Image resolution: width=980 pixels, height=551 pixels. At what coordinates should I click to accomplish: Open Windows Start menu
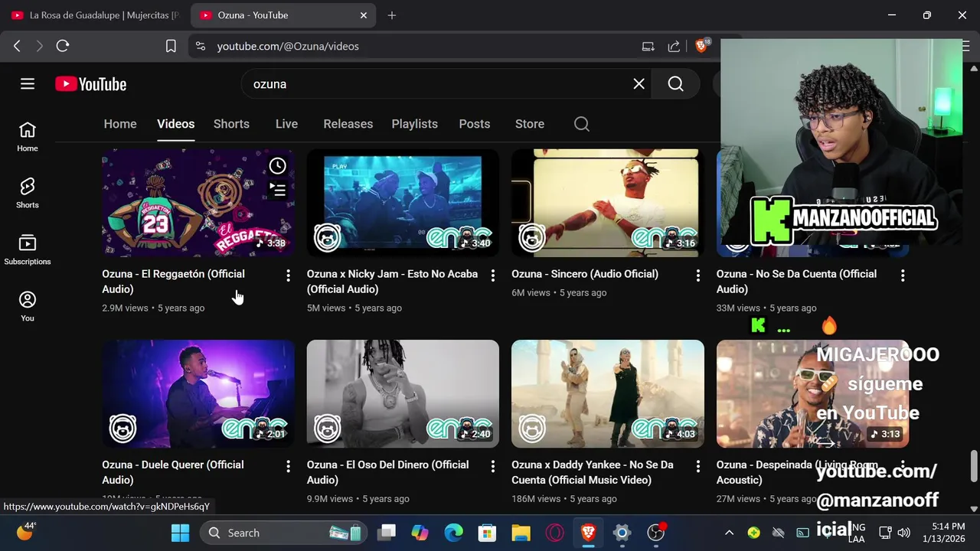click(181, 533)
